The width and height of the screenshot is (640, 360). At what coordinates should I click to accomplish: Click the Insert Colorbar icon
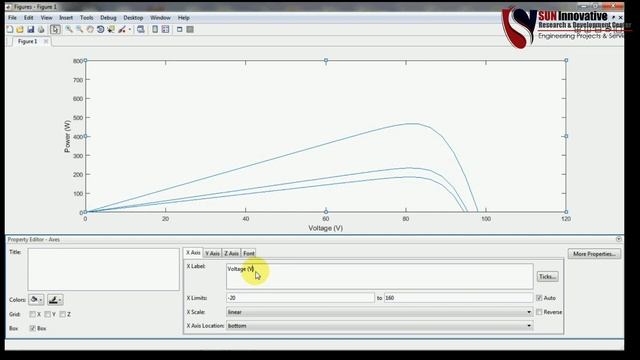[155, 29]
